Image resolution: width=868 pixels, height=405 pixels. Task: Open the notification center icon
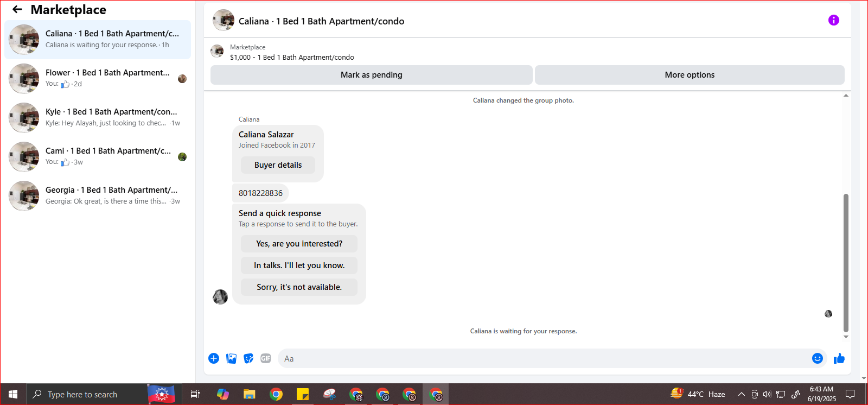(x=850, y=394)
